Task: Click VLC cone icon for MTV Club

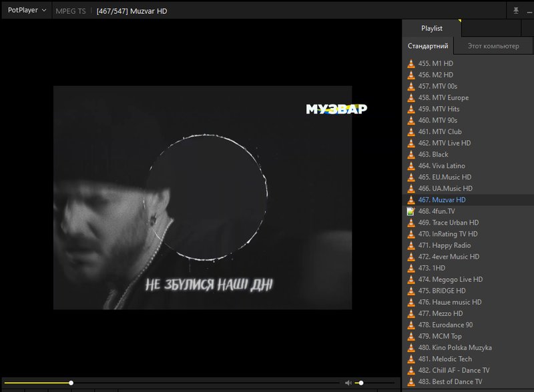Action: coord(411,132)
